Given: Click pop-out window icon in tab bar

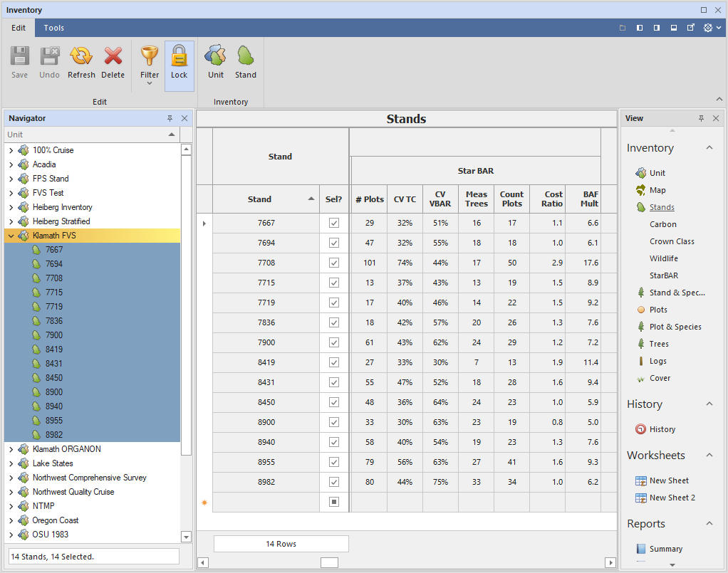Looking at the screenshot, I should click(x=691, y=28).
